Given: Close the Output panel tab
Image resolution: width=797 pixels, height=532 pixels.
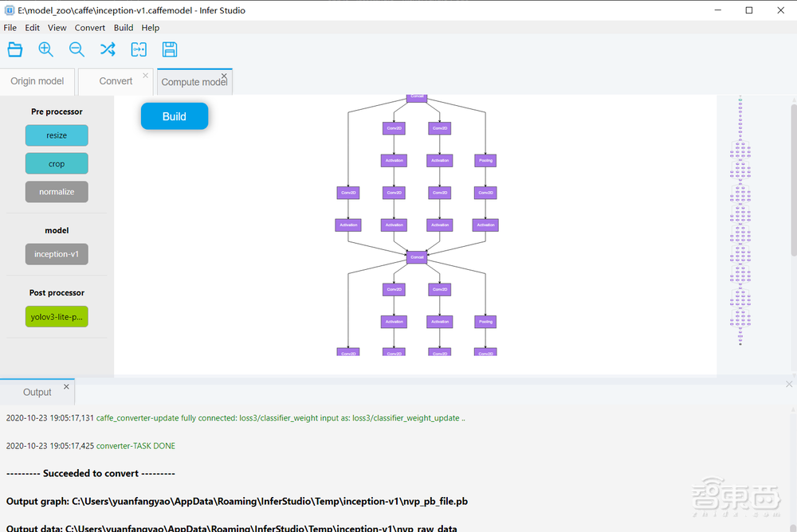Looking at the screenshot, I should point(67,387).
